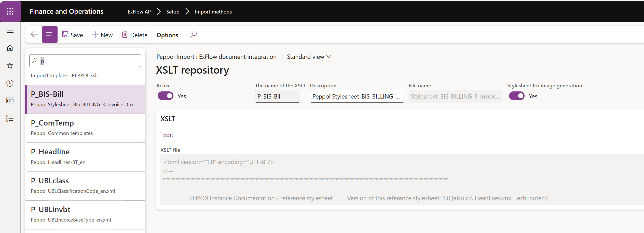Image resolution: width=644 pixels, height=233 pixels.
Task: Open the Recent clock icon
Action: point(10,83)
